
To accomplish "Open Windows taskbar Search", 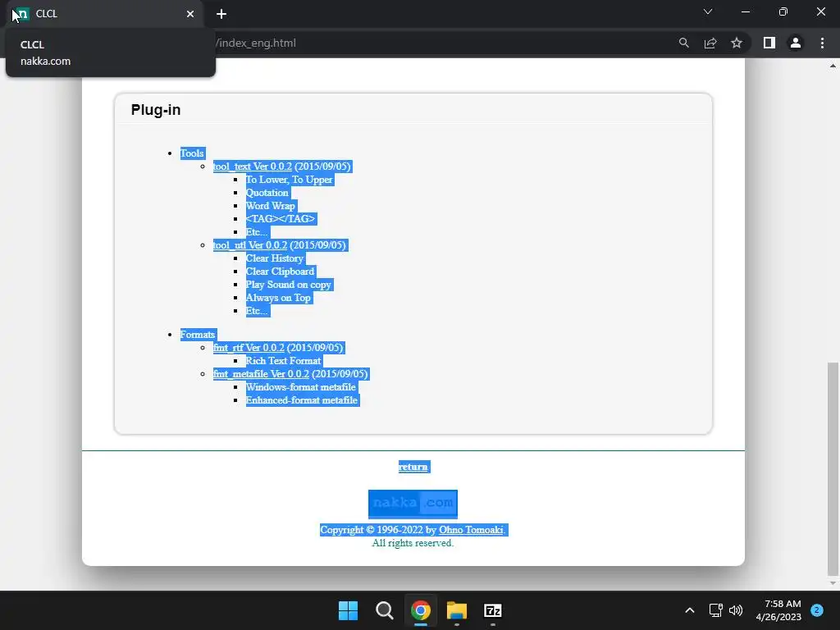I will click(x=384, y=610).
